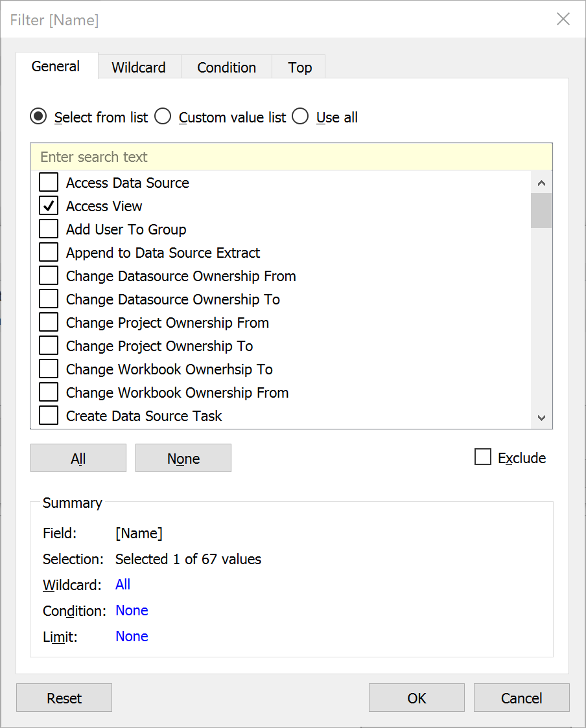Click the None selection button
The width and height of the screenshot is (586, 728).
183,459
